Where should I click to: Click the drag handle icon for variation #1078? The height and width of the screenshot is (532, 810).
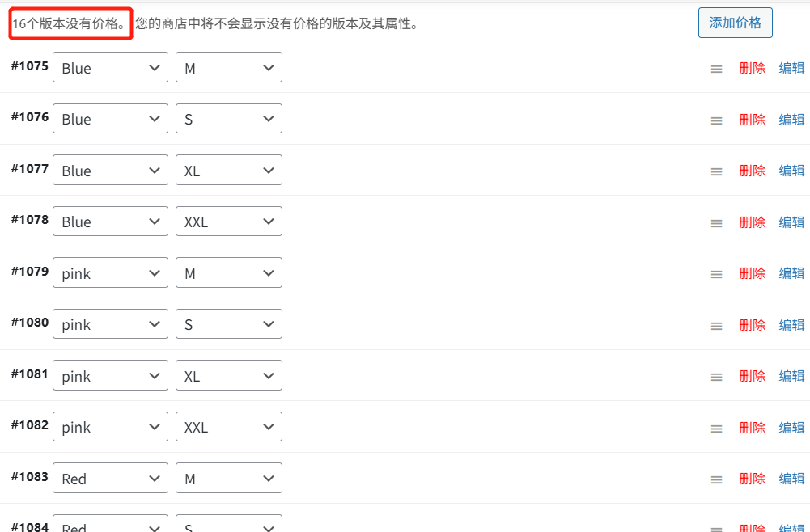point(716,222)
